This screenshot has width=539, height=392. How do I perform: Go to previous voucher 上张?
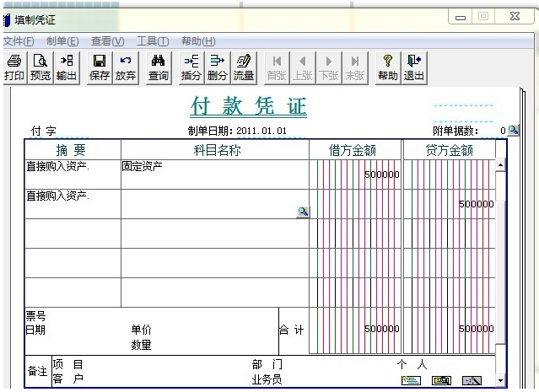pyautogui.click(x=303, y=67)
